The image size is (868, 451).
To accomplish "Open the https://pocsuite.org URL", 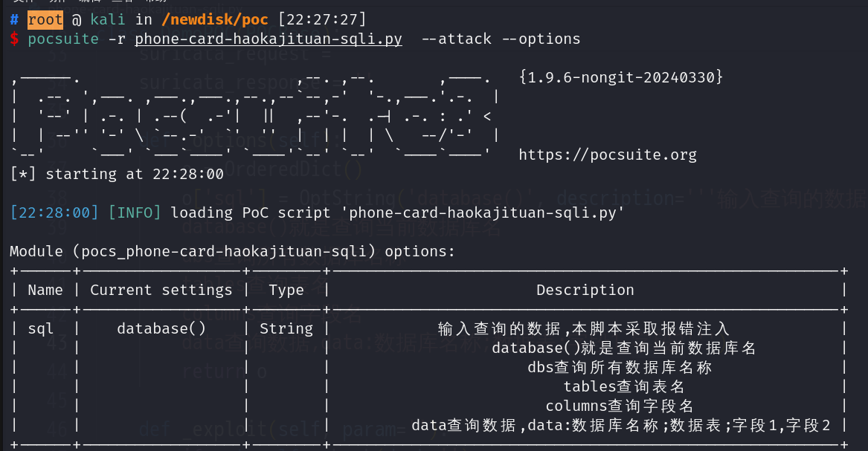I will (x=607, y=155).
